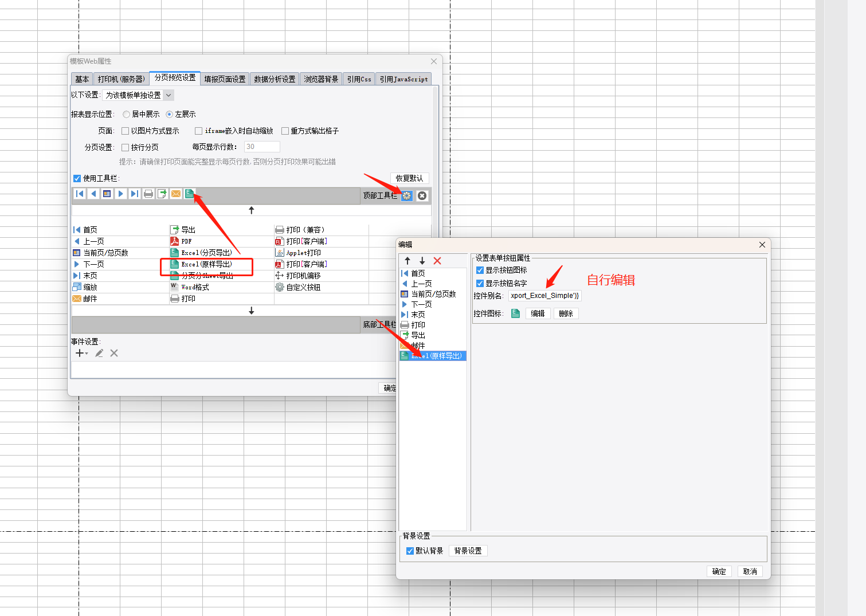This screenshot has width=866, height=616.
Task: Focus 控件别名 text field
Action: (x=544, y=296)
